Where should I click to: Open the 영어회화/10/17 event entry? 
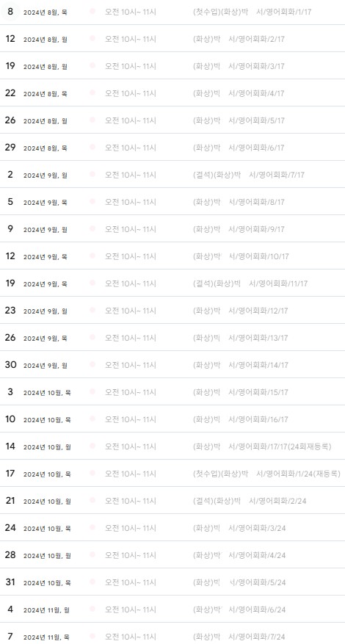(x=241, y=256)
